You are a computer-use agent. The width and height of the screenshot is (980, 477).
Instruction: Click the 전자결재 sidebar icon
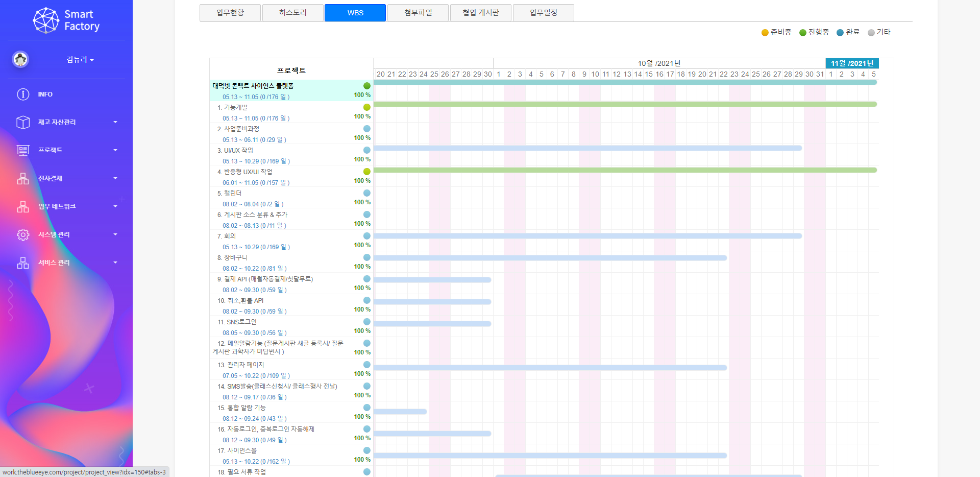(23, 178)
